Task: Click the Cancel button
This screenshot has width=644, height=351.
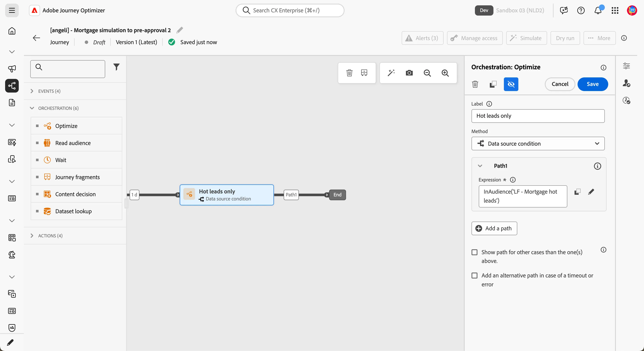Action: (560, 84)
